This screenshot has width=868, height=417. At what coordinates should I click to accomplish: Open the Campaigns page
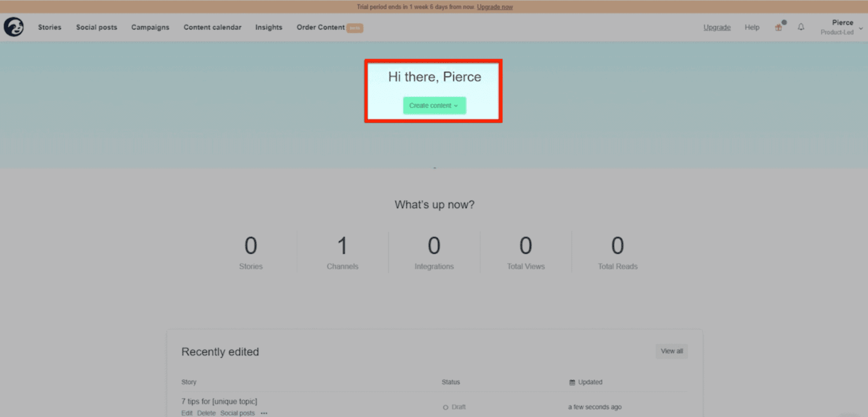(x=150, y=27)
